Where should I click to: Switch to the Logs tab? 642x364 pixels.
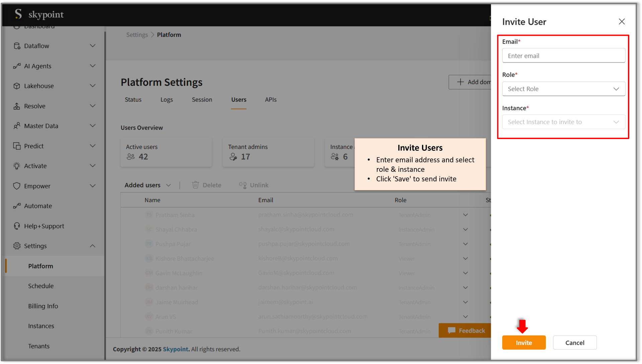point(167,99)
